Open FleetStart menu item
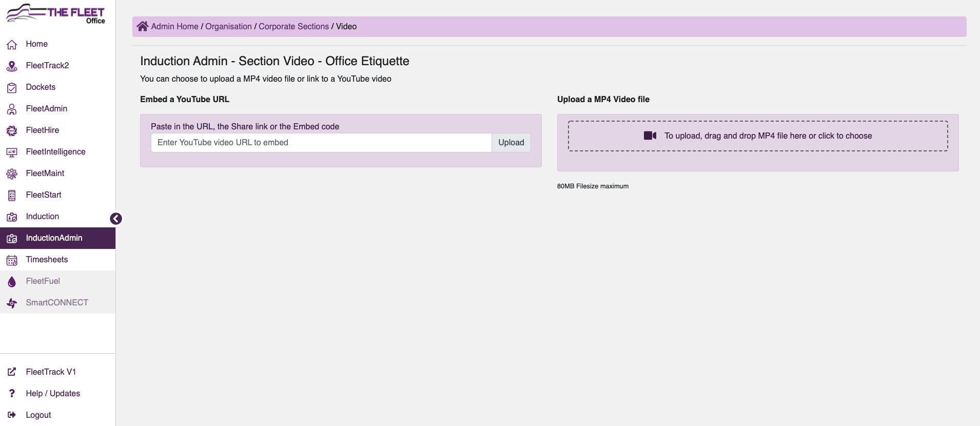The height and width of the screenshot is (426, 980). (57, 195)
